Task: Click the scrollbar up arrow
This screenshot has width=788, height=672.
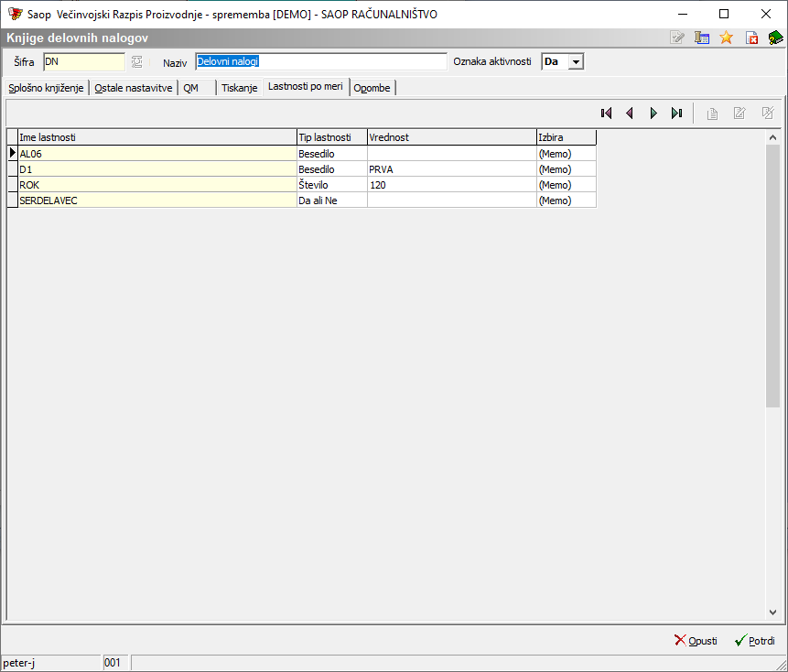Action: (773, 137)
